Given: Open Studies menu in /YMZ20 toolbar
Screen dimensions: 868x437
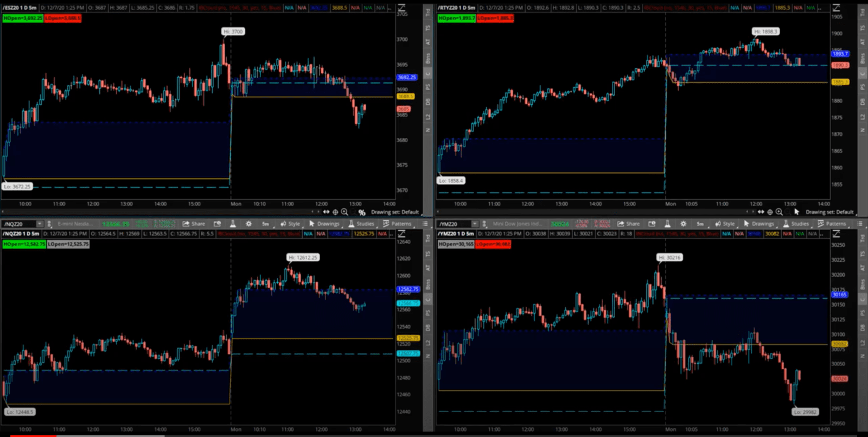Looking at the screenshot, I should click(x=796, y=224).
